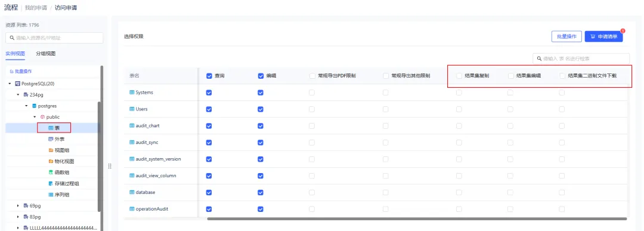Check 常规导出PDF限制 checkbox for audit_chart row
The height and width of the screenshot is (231, 644).
312,126
